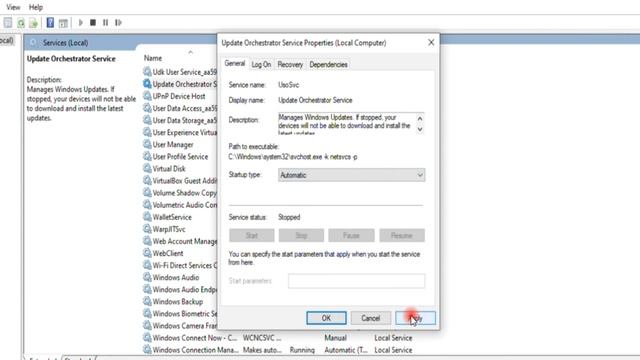Click the Resume button in dialog
This screenshot has width=640, height=360.
point(402,236)
